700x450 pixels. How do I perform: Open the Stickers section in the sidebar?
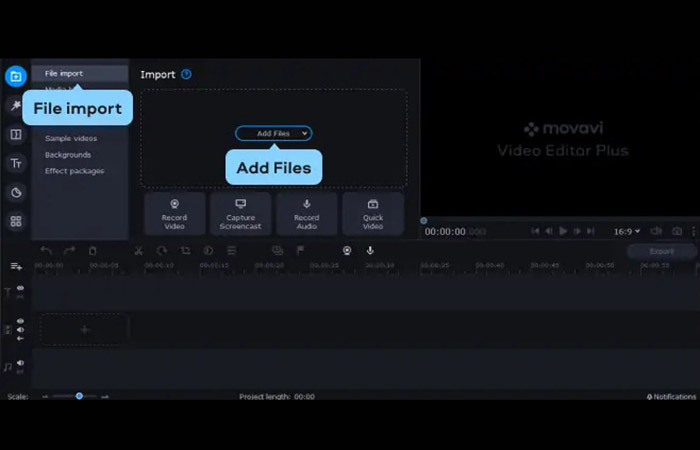16,192
